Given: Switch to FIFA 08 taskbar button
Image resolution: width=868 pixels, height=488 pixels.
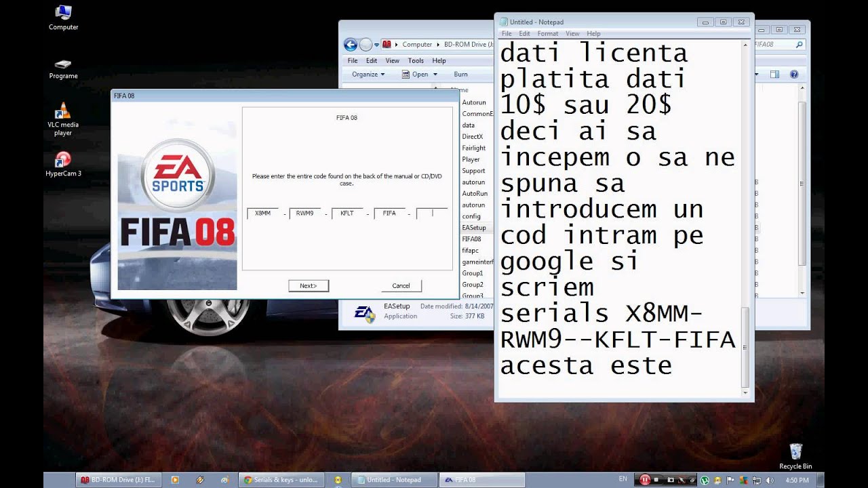Looking at the screenshot, I should [481, 480].
